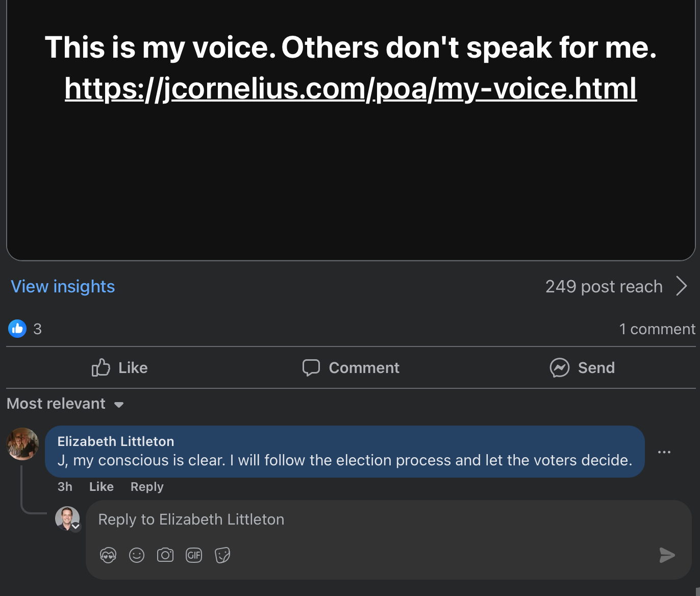Comment on the post

(351, 367)
